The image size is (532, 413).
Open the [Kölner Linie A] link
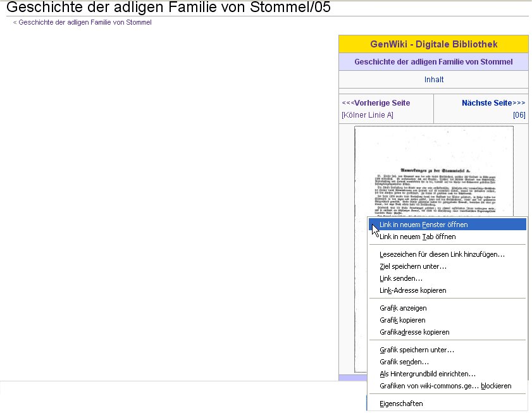pos(367,114)
